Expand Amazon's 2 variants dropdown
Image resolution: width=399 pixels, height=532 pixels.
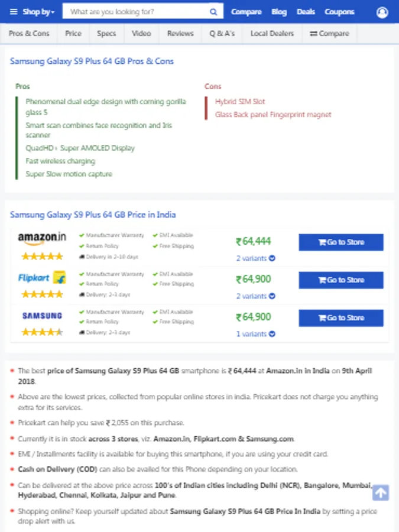[255, 258]
